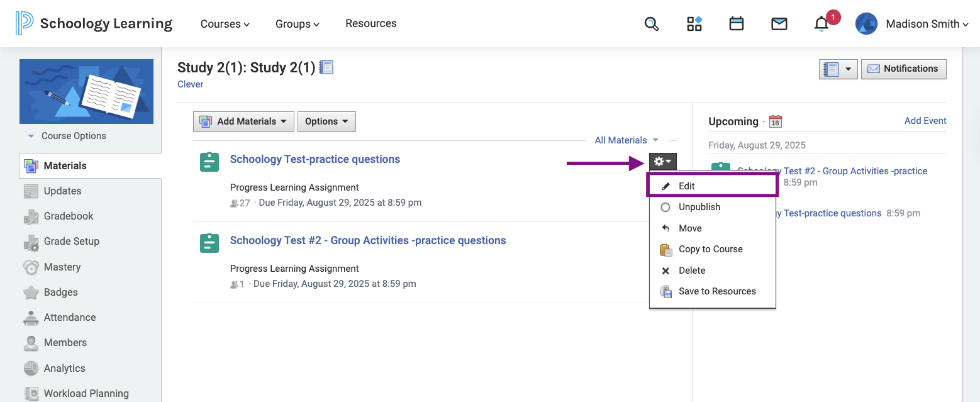Viewport: 980px width, 402px height.
Task: Click the course banner image
Action: (x=86, y=91)
